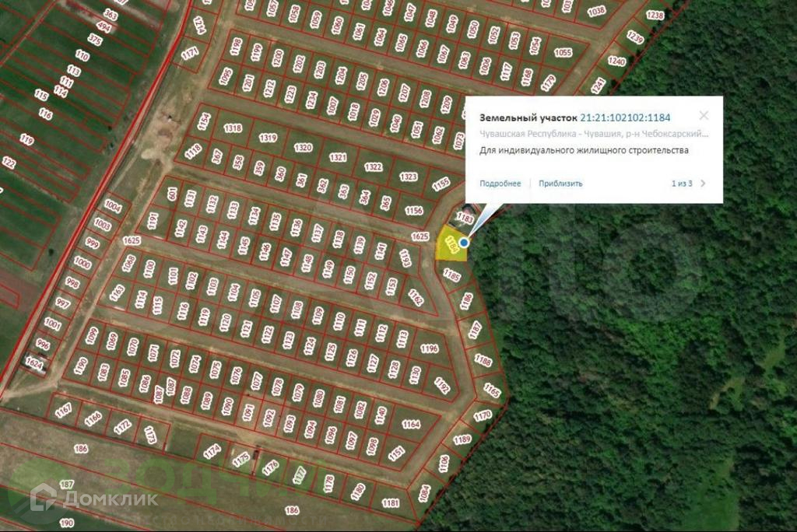Select parcel 1320 on the map
The image size is (797, 532).
pos(303,147)
